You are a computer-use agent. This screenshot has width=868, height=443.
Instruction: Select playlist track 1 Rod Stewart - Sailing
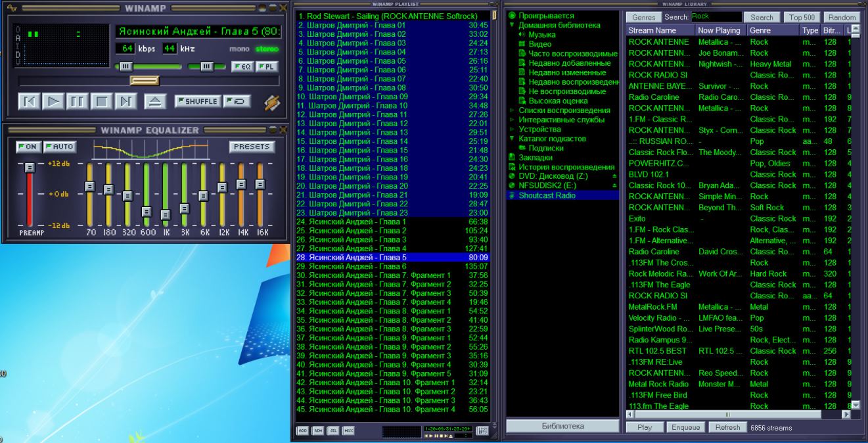coord(393,15)
